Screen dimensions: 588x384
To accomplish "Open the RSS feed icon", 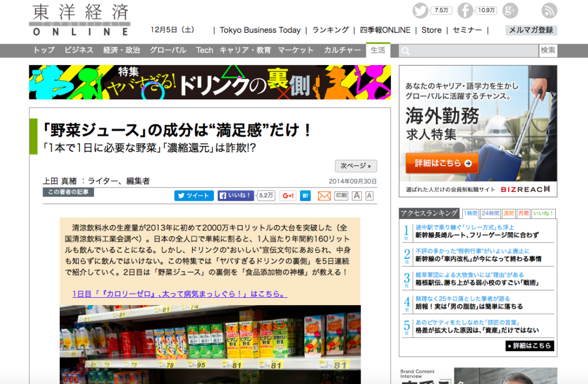I will tap(549, 10).
